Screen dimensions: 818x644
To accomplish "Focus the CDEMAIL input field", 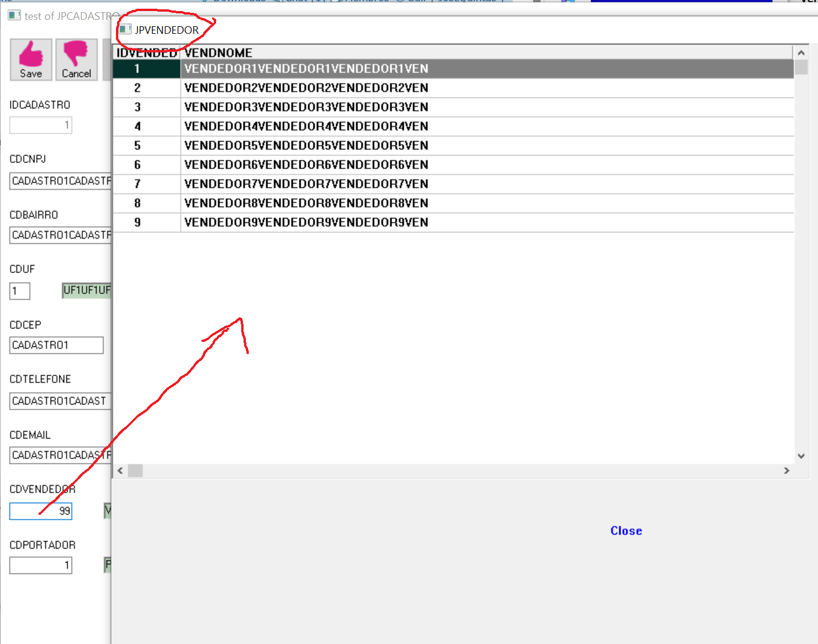I will 61,455.
